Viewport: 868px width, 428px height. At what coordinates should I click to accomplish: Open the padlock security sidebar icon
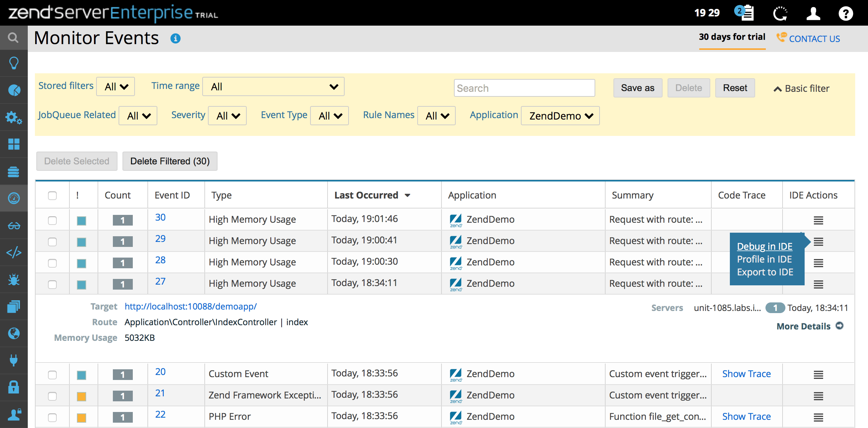click(14, 387)
